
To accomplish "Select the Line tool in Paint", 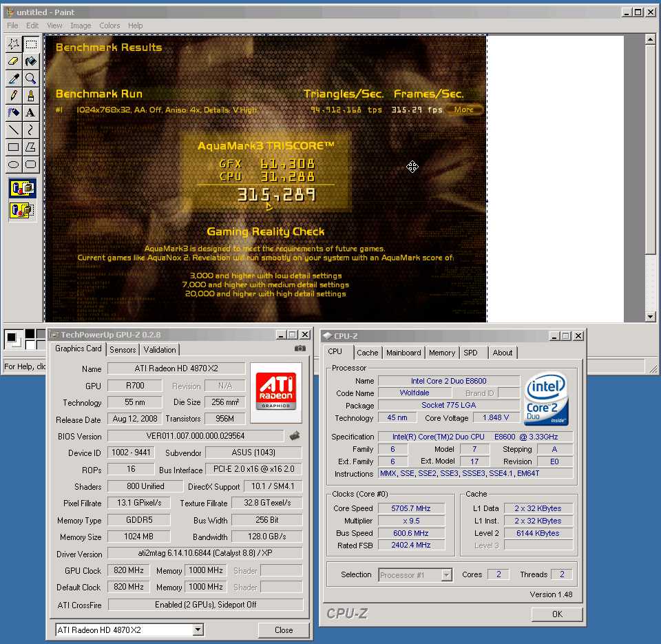I will (x=14, y=130).
